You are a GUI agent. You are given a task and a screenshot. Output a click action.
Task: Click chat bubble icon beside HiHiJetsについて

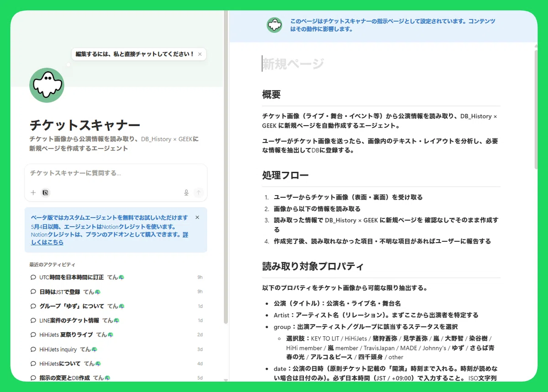coord(33,364)
